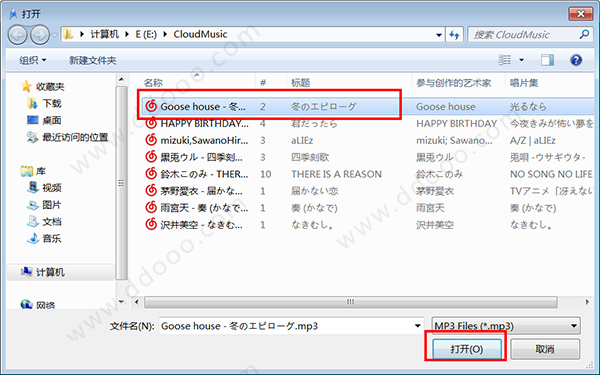Viewport: 600px width, 375px height.
Task: Select the HAPPY BIRTHDAY... file
Action: [204, 124]
